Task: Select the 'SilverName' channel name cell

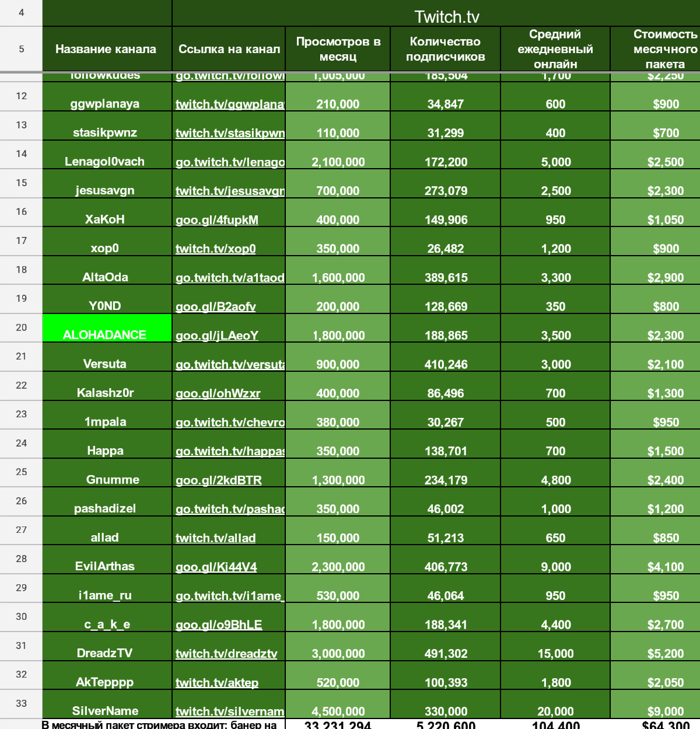Action: coord(107,704)
